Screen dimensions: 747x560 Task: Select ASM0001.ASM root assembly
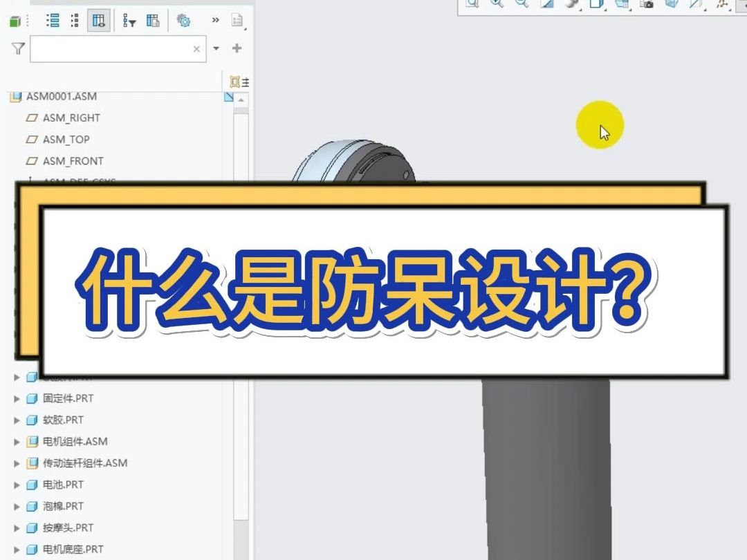click(62, 97)
